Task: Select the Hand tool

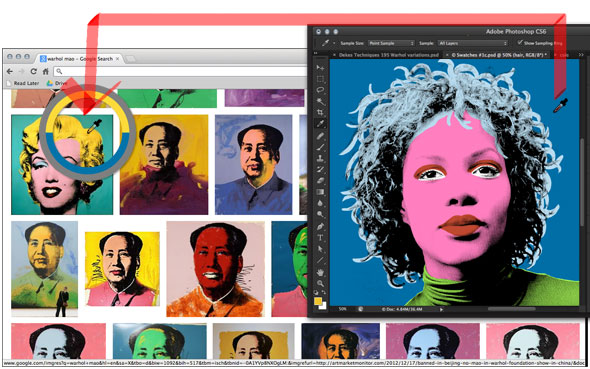Action: coord(320,272)
